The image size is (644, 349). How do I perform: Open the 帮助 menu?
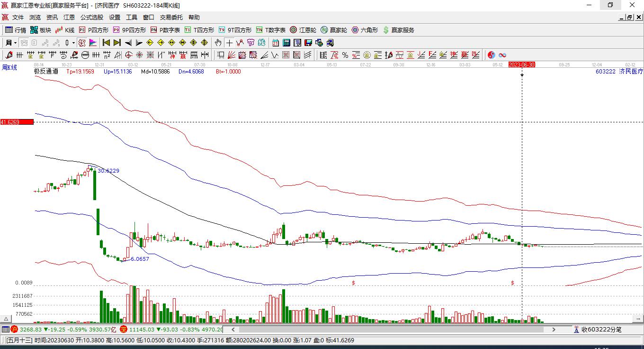[x=194, y=18]
